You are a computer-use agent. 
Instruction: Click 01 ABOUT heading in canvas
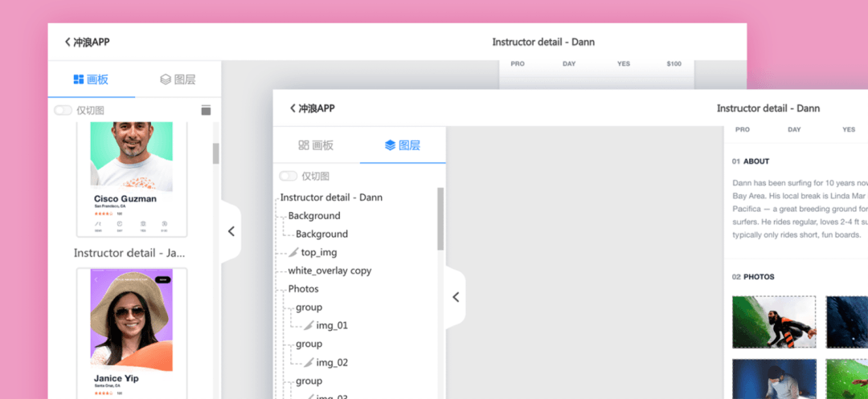(x=750, y=161)
